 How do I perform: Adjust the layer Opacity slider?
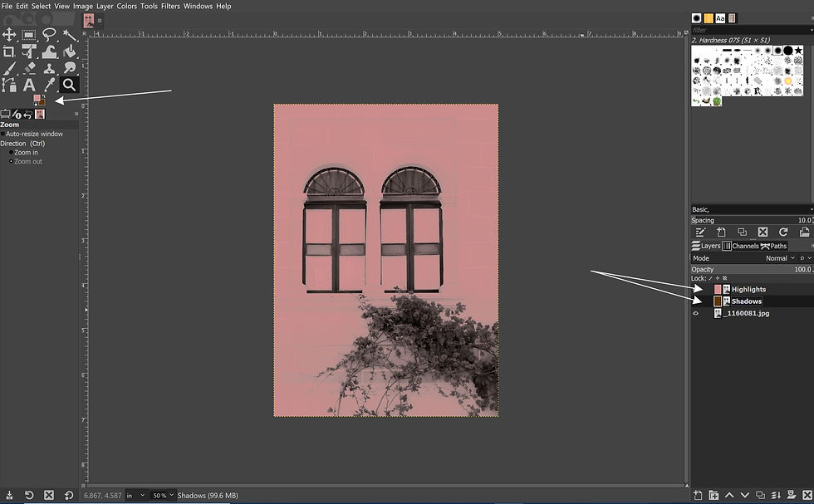tap(752, 269)
